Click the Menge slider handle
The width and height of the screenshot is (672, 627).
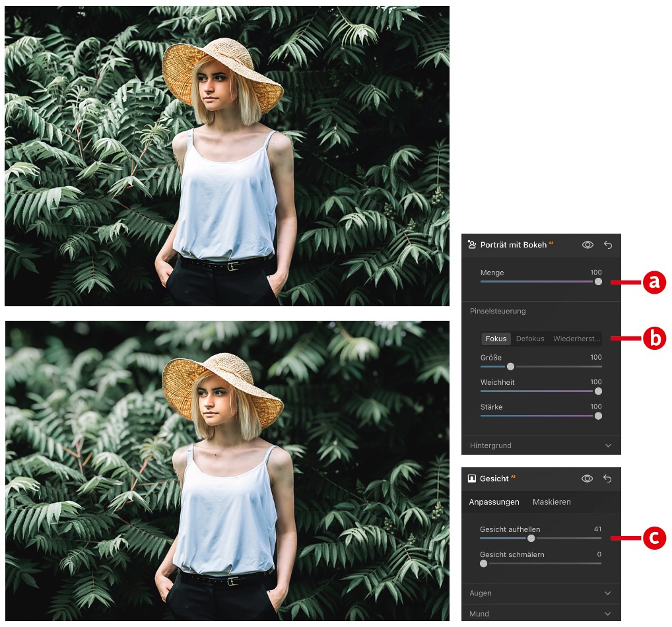(598, 281)
